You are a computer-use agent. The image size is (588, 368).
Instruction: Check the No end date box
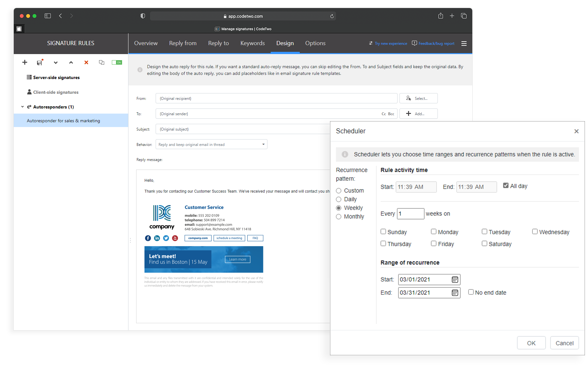(471, 292)
